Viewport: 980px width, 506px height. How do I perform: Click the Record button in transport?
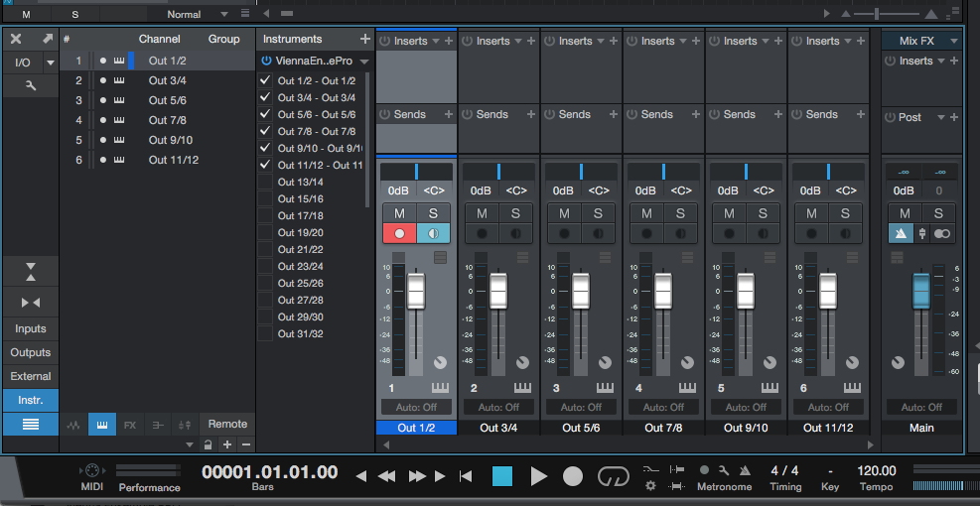[x=573, y=476]
